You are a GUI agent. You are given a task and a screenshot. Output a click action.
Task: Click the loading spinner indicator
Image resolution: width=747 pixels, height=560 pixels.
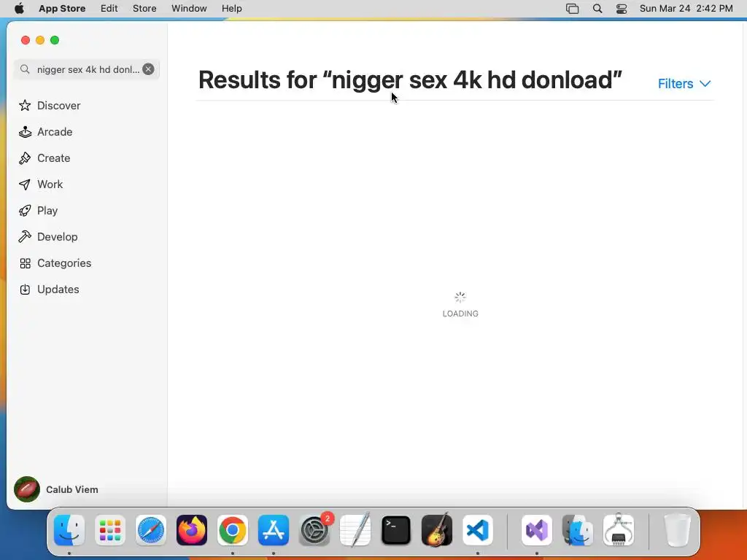[x=460, y=297]
